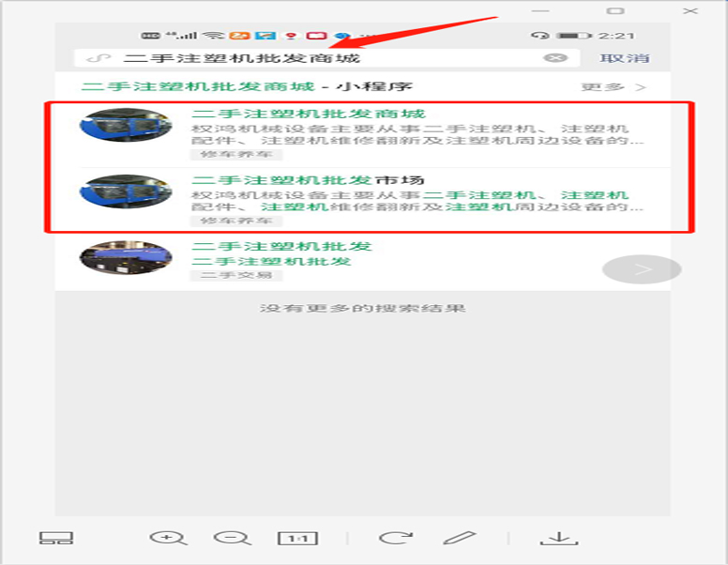This screenshot has width=728, height=565.
Task: Zoom in on the image
Action: [168, 539]
